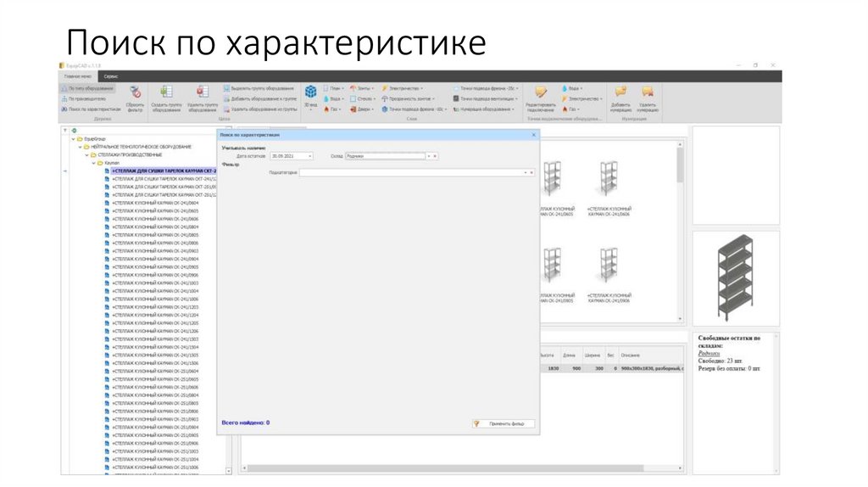Select Выделить группу оборудования command
The image size is (868, 487).
259,88
